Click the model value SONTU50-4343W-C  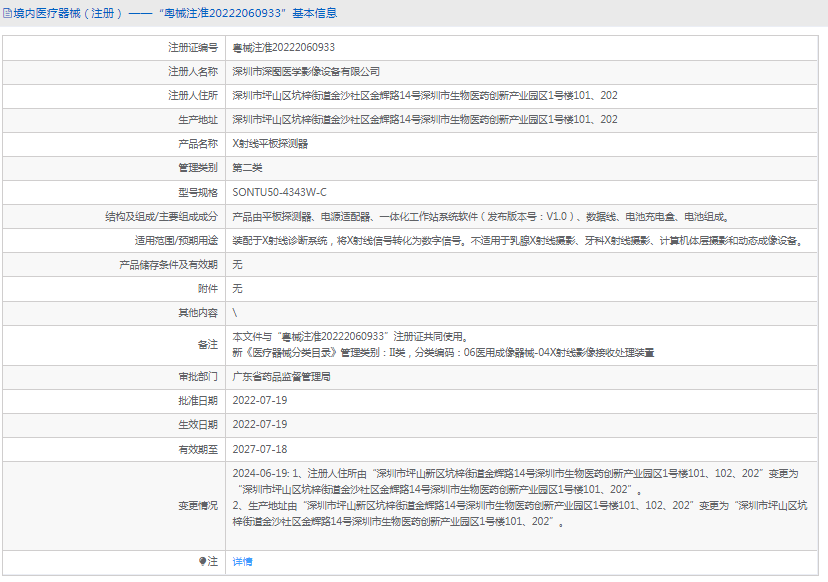279,192
